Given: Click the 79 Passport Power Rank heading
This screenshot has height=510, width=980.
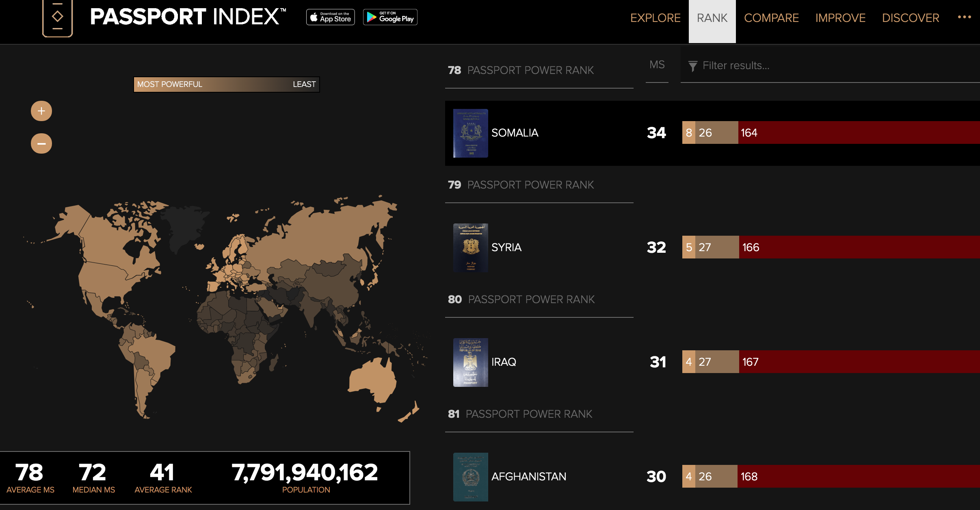Looking at the screenshot, I should point(521,185).
